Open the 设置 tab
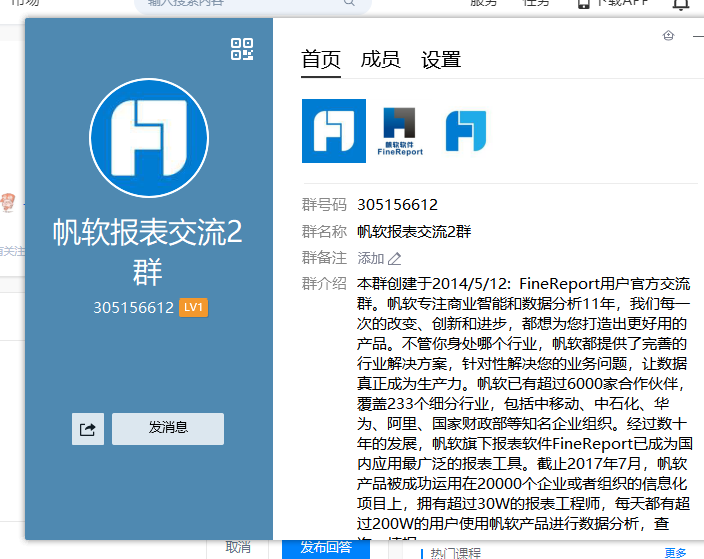Viewport: 704px width, 559px height. 441,60
